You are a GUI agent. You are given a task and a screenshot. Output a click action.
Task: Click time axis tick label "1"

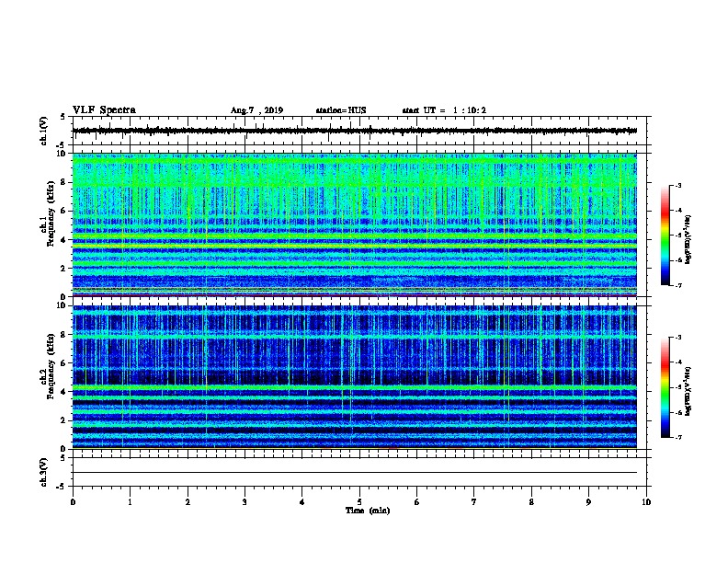coord(130,502)
